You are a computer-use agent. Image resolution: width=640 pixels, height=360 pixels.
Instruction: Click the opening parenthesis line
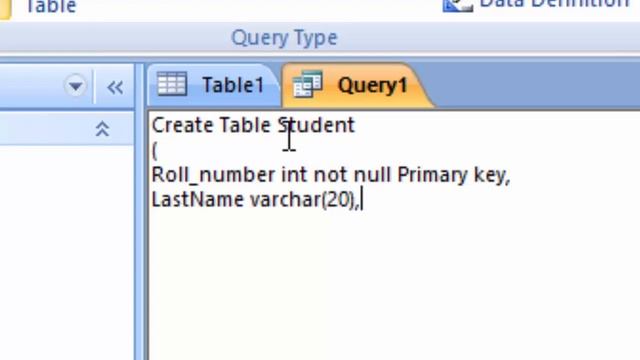154,151
